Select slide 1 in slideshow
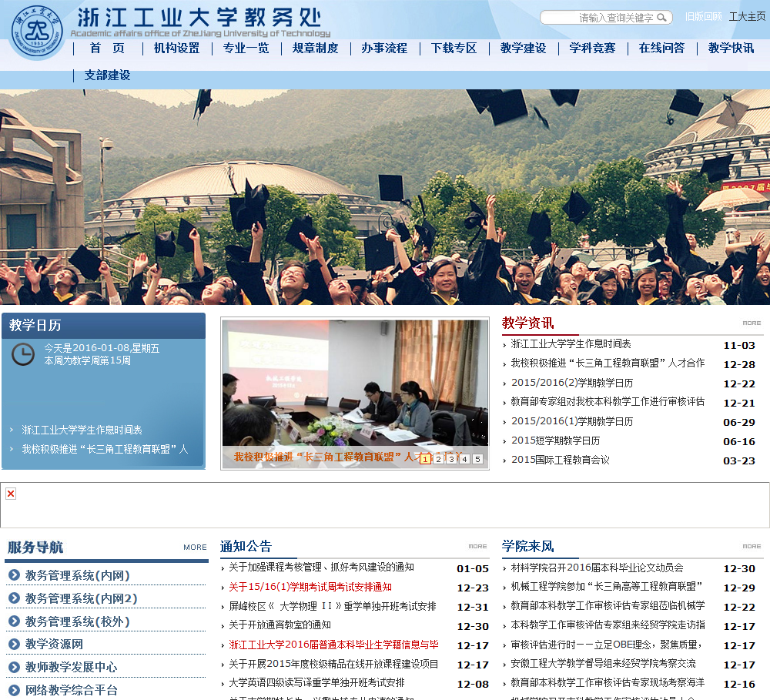 (425, 459)
